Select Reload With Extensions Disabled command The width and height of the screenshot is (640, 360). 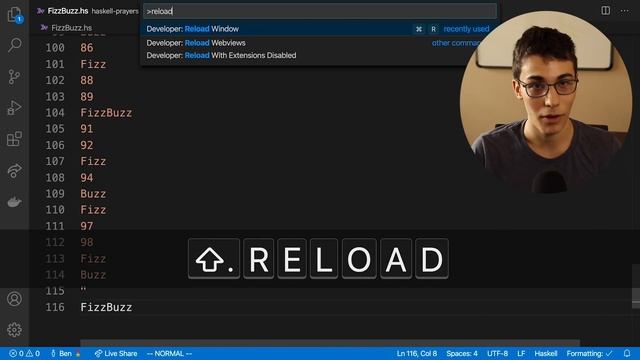point(318,56)
